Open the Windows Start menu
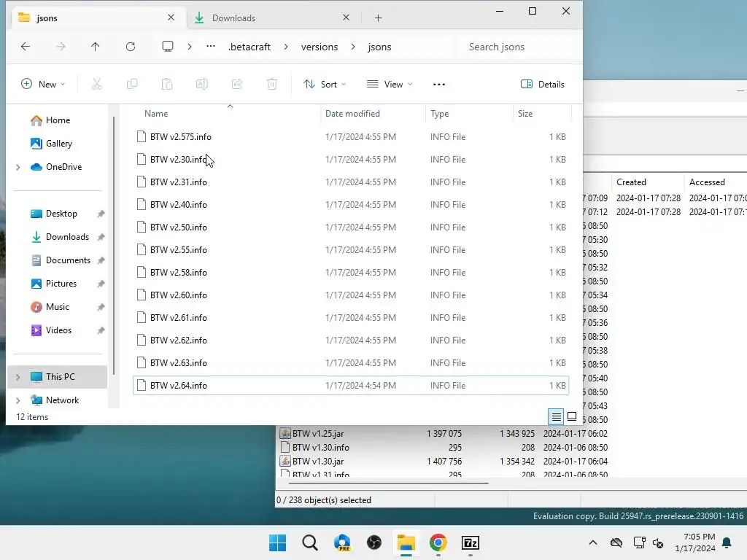The image size is (747, 560). pos(278,542)
